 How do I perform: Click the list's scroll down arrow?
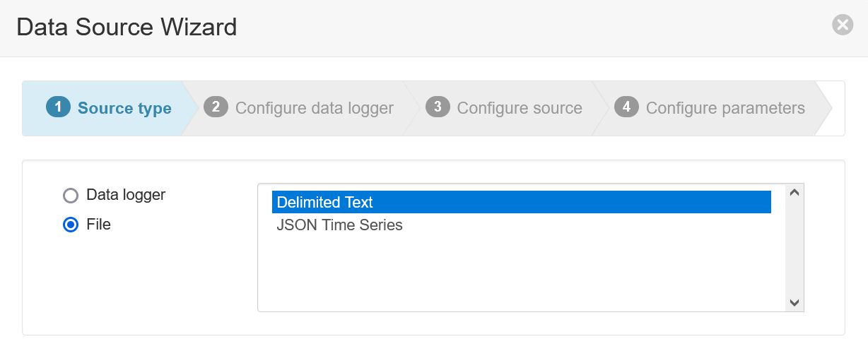point(794,302)
